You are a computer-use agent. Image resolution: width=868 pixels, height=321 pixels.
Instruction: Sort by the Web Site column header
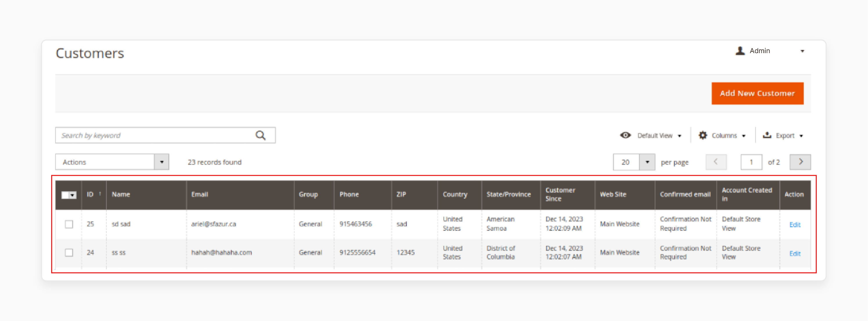[625, 194]
